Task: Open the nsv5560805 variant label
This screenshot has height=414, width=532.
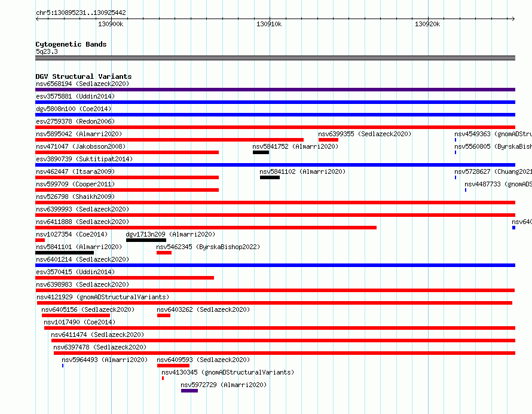Action: (493, 146)
